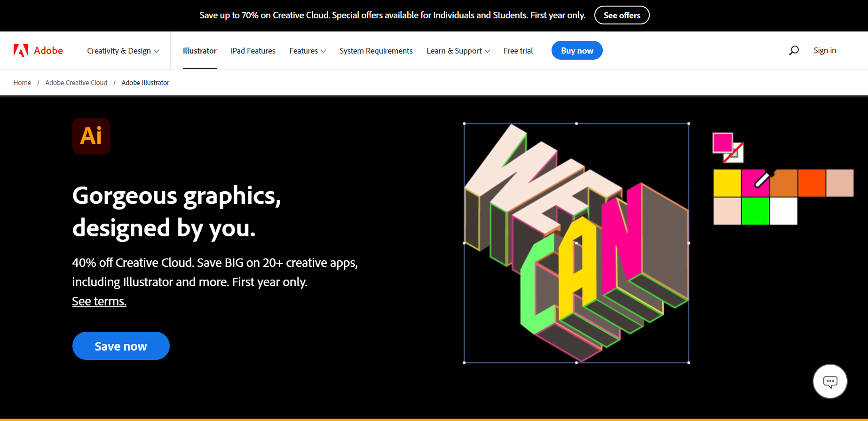Pick the red-orange color swatch
868x421 pixels.
(x=812, y=183)
